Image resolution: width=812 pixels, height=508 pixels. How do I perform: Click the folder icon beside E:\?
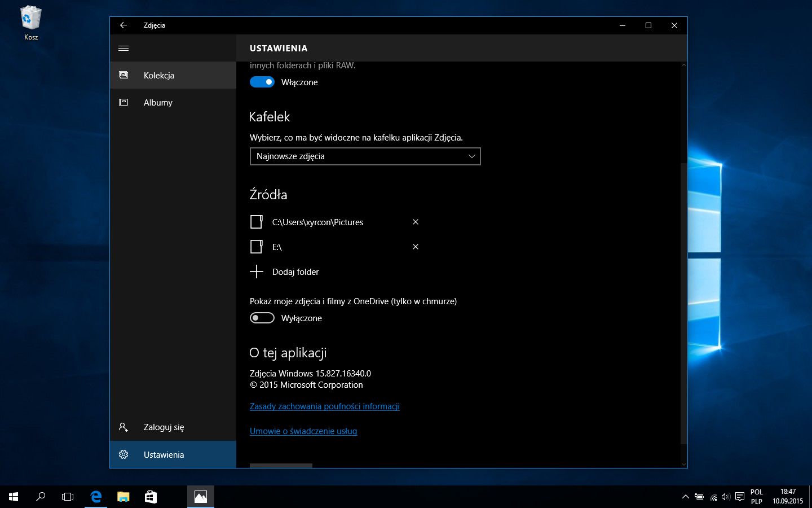[257, 247]
